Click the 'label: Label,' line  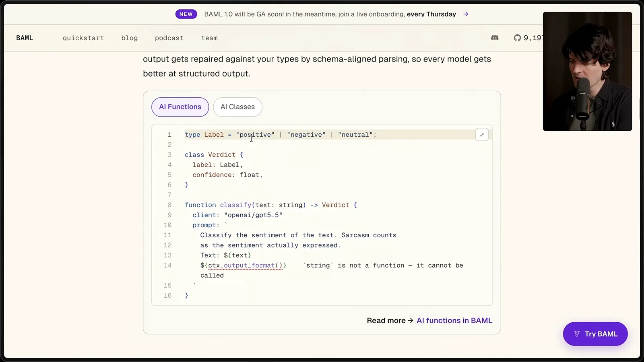(x=218, y=165)
